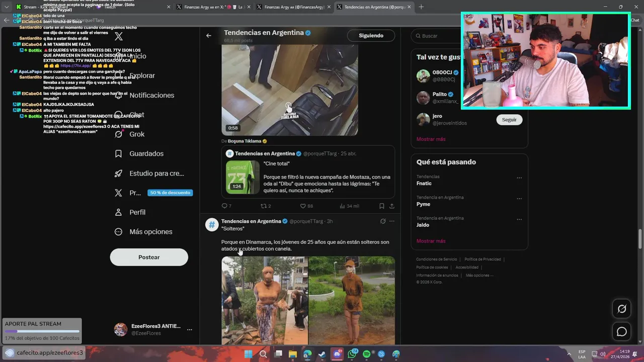Image resolution: width=644 pixels, height=362 pixels.
Task: Switch to Finanzas Argy (@FinanzasArgy) tab
Action: point(293,7)
